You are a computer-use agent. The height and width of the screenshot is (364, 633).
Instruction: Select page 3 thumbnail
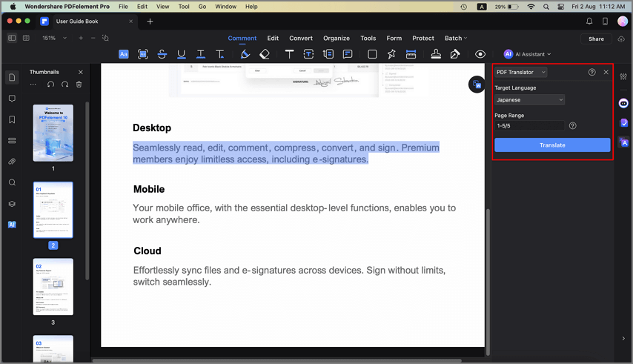53,286
